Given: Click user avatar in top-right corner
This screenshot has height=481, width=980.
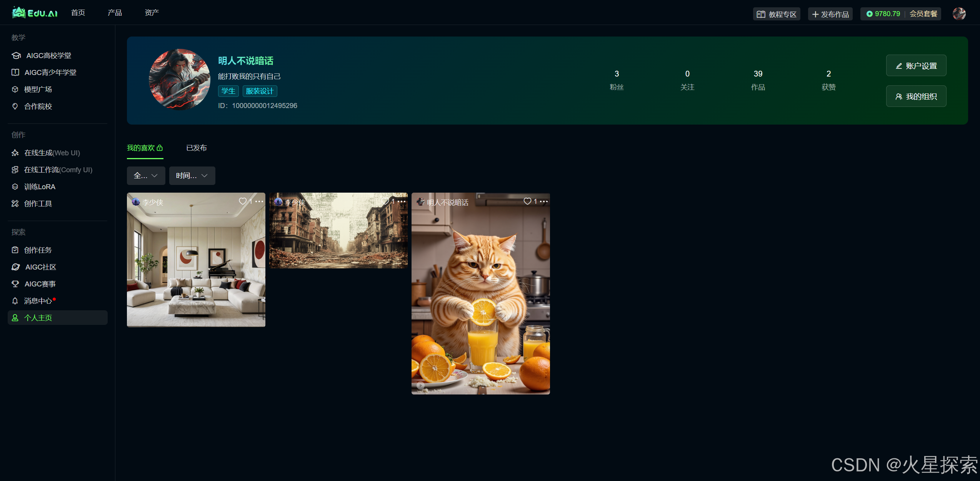Looking at the screenshot, I should pyautogui.click(x=959, y=14).
